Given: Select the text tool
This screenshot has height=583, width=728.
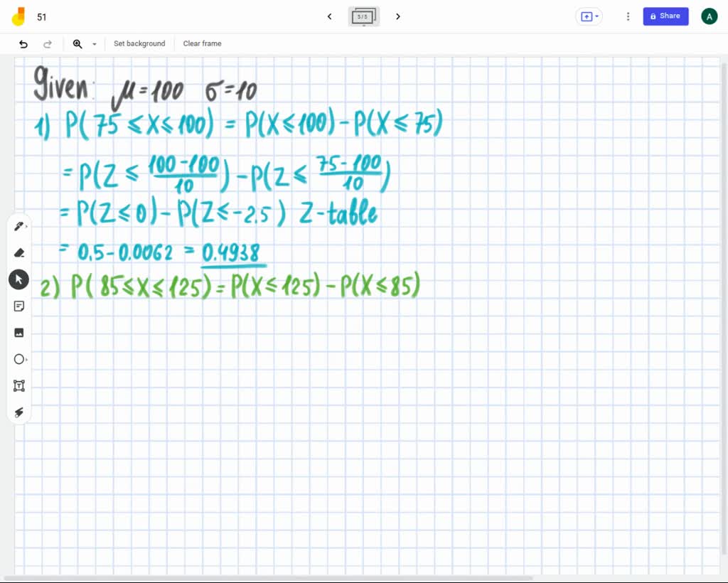Looking at the screenshot, I should click(x=19, y=385).
